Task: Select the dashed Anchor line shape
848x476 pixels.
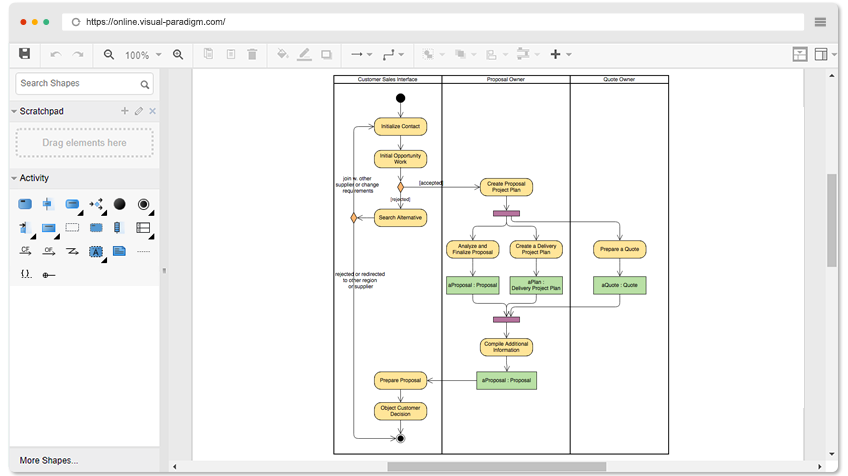Action: tap(143, 252)
